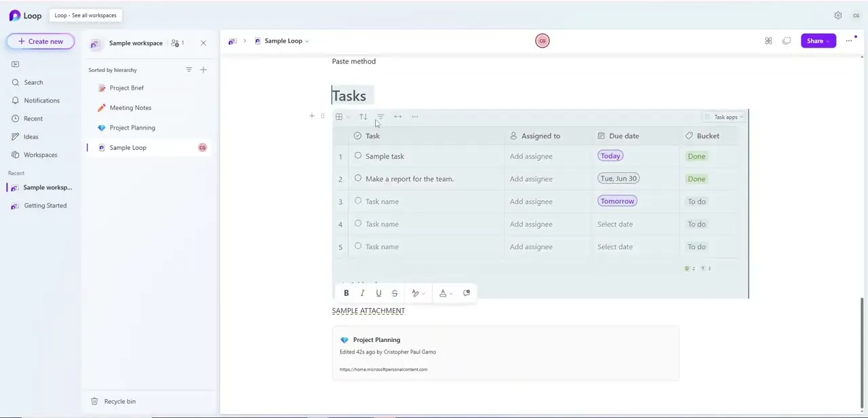Select date for row 4
The height and width of the screenshot is (418, 868).
tap(615, 225)
